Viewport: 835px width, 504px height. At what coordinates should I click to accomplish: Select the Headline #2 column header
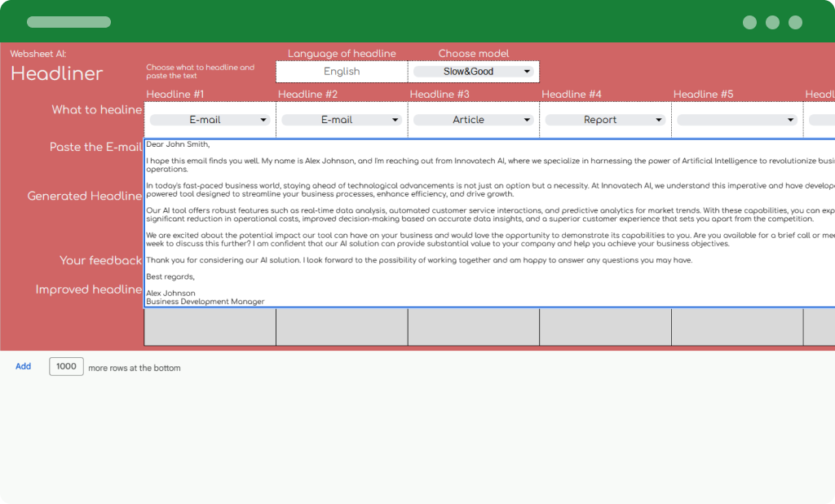tap(307, 95)
